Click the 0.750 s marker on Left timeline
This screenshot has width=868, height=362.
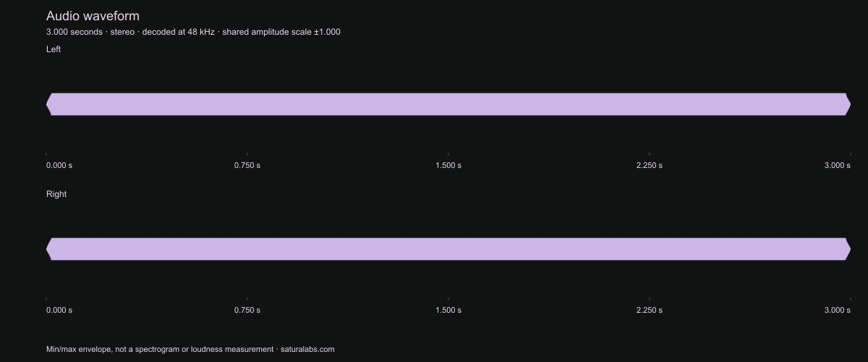[247, 166]
